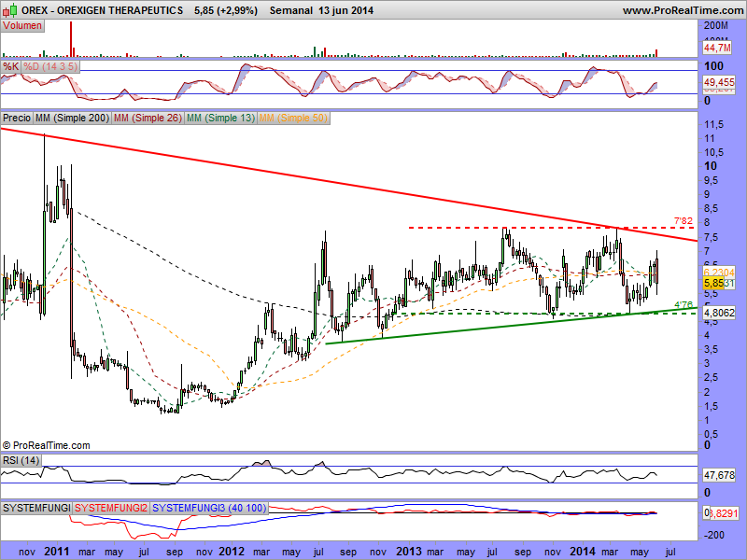Click the 49,455 stochastic value tag
Viewport: 747px width, 560px height.
click(719, 82)
